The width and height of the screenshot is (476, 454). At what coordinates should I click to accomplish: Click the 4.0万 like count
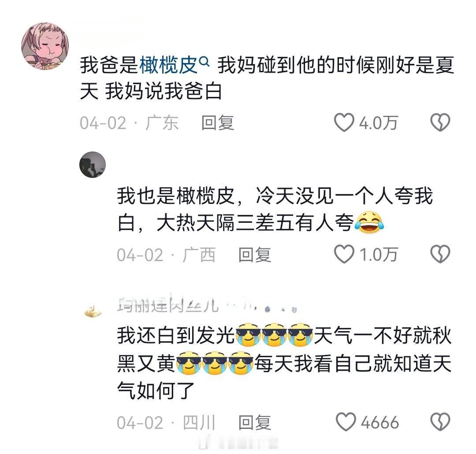(379, 123)
